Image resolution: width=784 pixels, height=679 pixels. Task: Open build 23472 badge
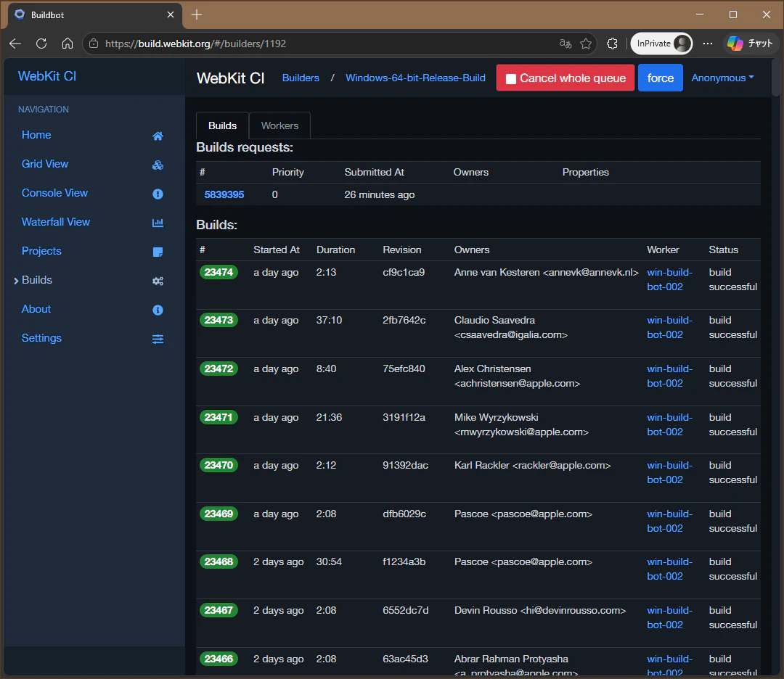point(219,369)
